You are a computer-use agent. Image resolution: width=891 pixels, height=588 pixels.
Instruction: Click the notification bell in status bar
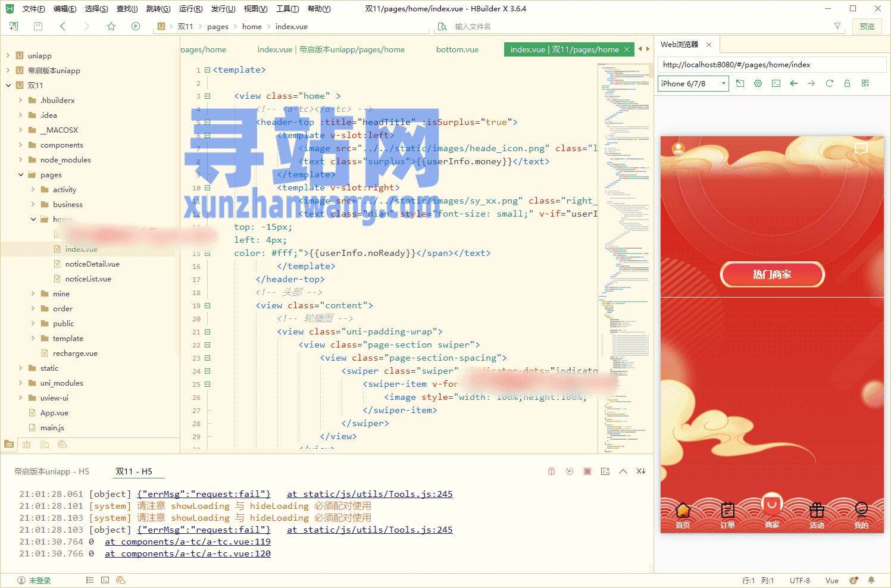[871, 580]
